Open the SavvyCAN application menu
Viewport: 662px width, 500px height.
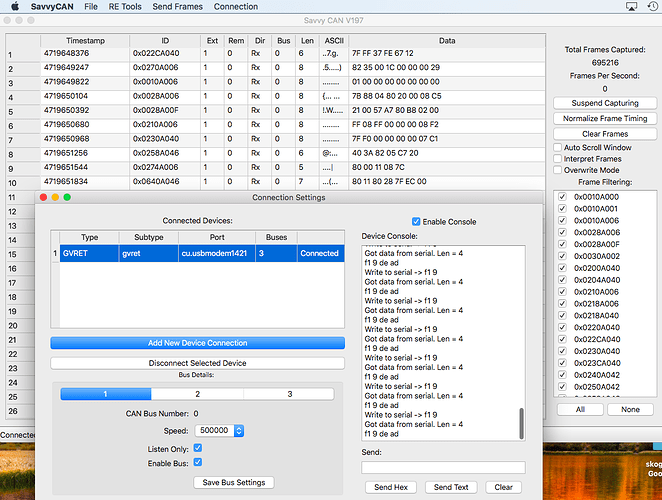point(52,6)
